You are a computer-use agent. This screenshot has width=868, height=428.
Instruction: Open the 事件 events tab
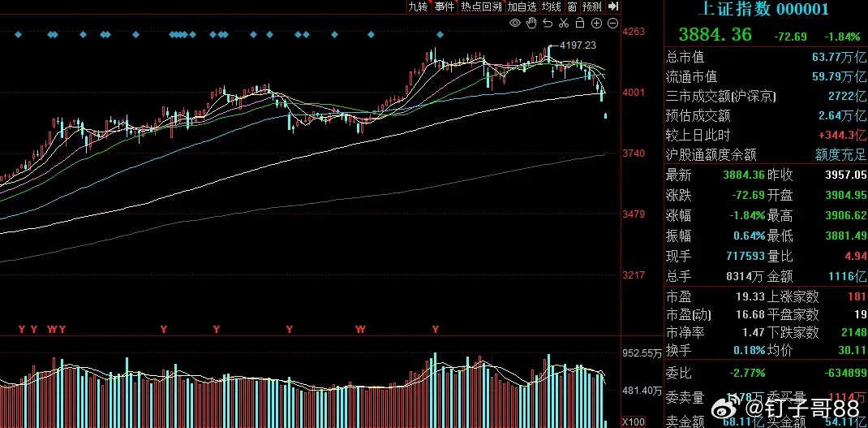click(x=445, y=6)
